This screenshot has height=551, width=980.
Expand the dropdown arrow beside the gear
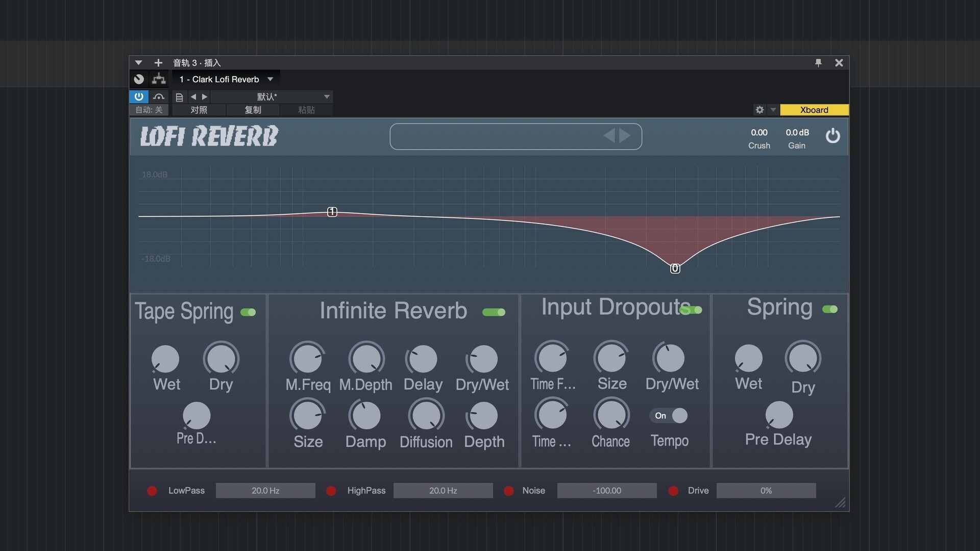773,110
